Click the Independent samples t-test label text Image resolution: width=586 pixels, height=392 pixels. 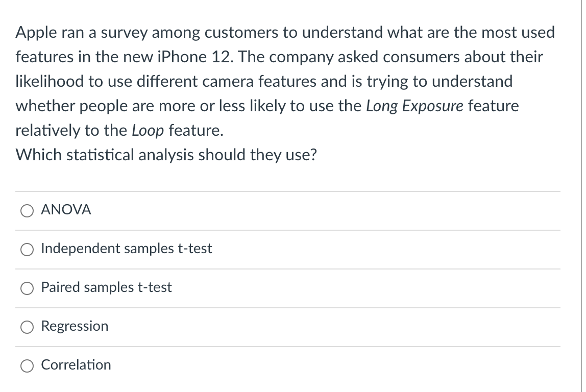[126, 249]
